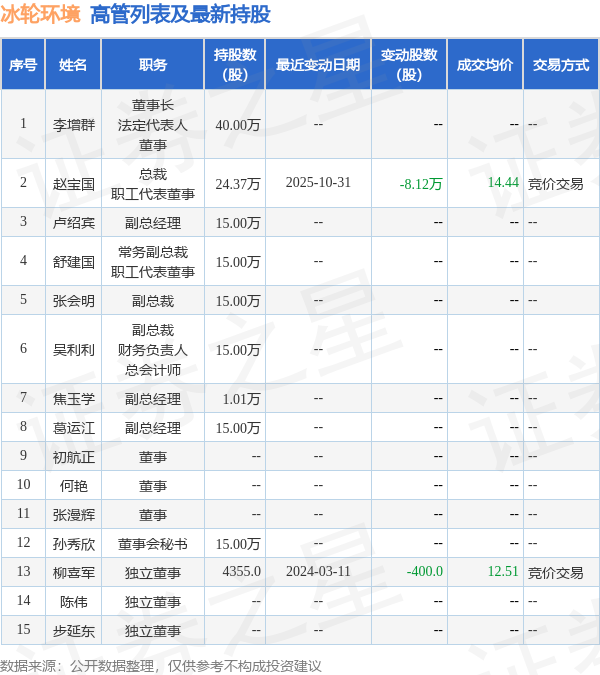This screenshot has height=675, width=600.
Task: Click the name 张会明
Action: click(74, 300)
